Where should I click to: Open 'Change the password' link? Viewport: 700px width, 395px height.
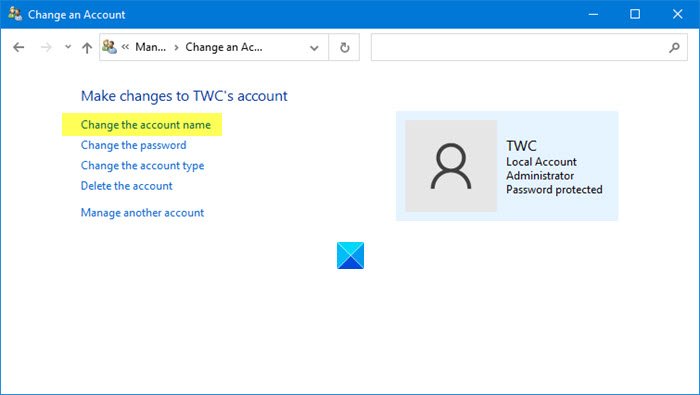coord(133,145)
